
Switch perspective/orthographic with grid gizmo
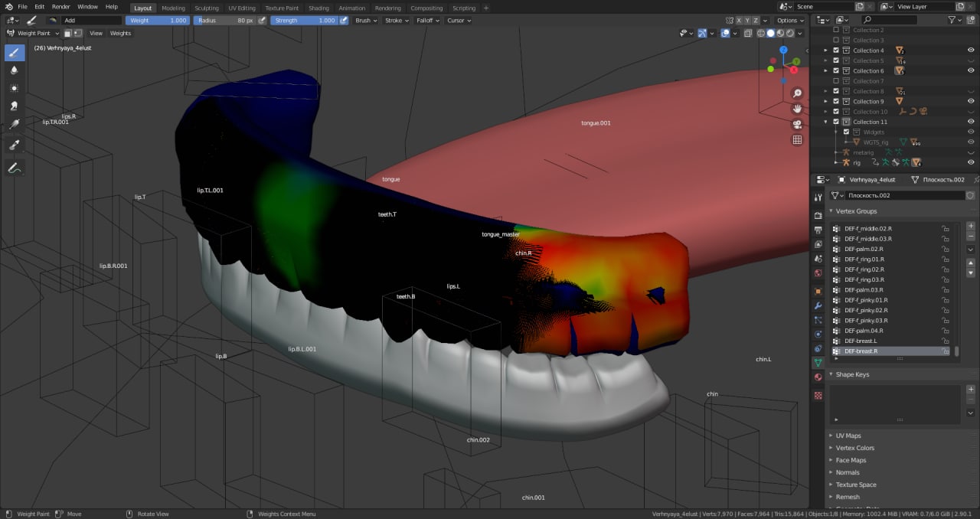tap(797, 140)
